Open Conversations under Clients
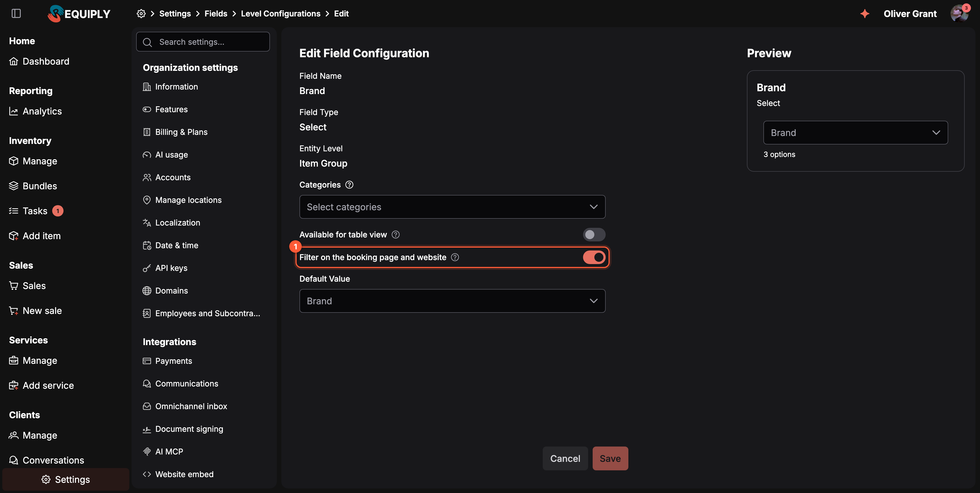Image resolution: width=980 pixels, height=493 pixels. click(47, 460)
